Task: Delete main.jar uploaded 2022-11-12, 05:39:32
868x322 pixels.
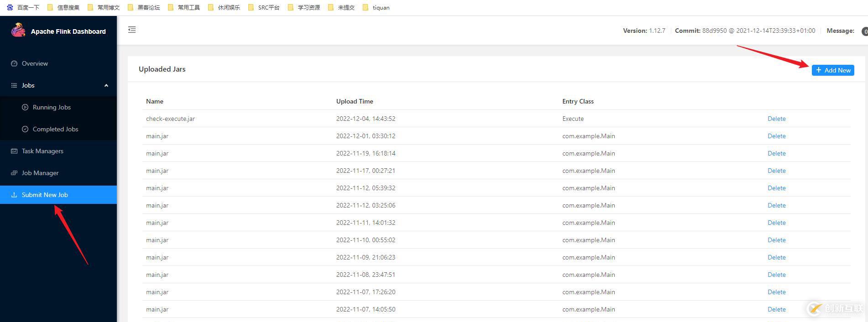Action: click(777, 188)
